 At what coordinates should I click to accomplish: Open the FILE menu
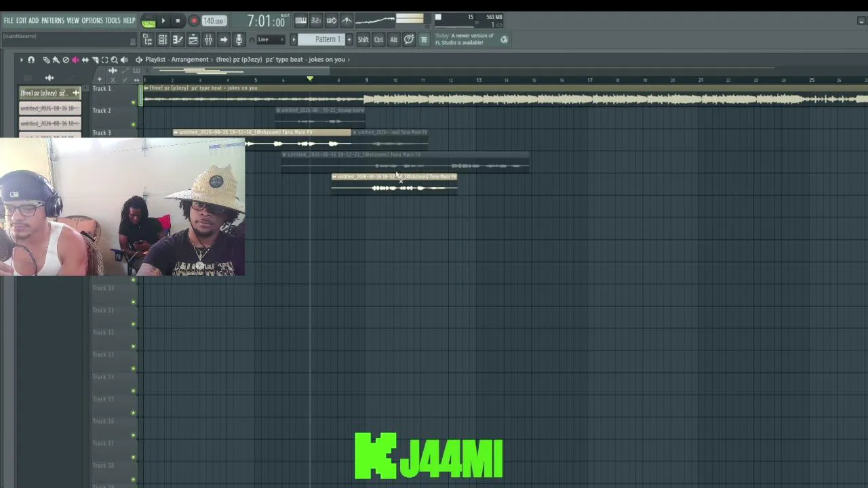tap(8, 20)
